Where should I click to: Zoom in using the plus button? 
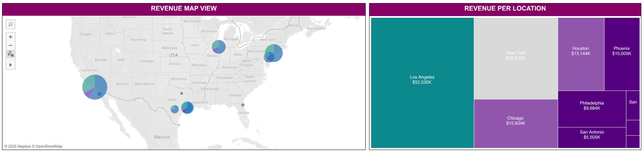click(11, 37)
